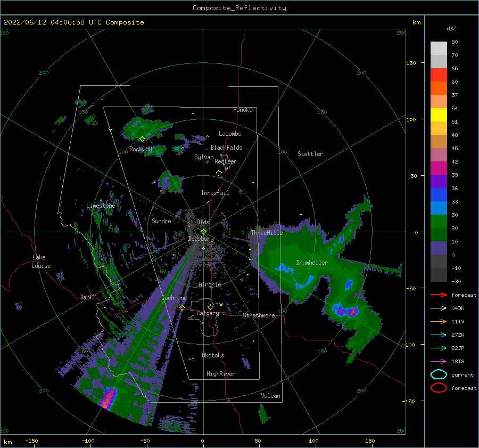The width and height of the screenshot is (479, 448).
Task: Click the red forecast ellipse icon
Action: point(439,388)
